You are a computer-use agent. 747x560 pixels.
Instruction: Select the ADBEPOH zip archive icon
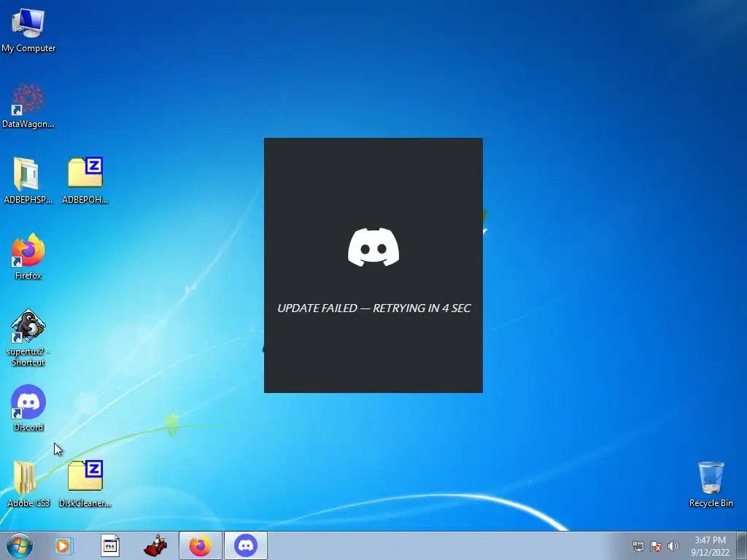pyautogui.click(x=85, y=181)
